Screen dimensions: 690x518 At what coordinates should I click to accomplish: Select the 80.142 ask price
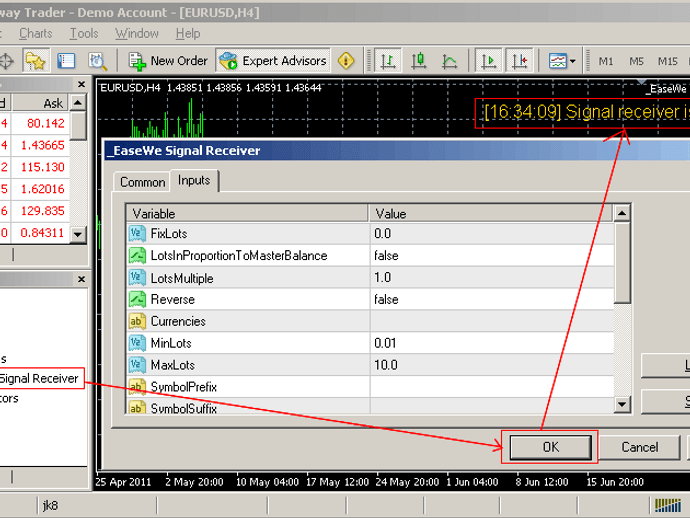(x=46, y=123)
